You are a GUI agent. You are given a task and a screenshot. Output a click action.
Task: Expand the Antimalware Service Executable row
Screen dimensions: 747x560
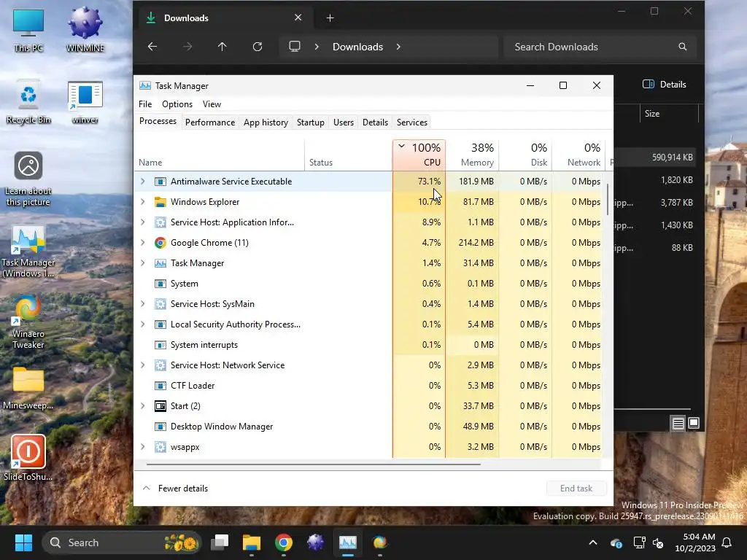click(x=142, y=182)
